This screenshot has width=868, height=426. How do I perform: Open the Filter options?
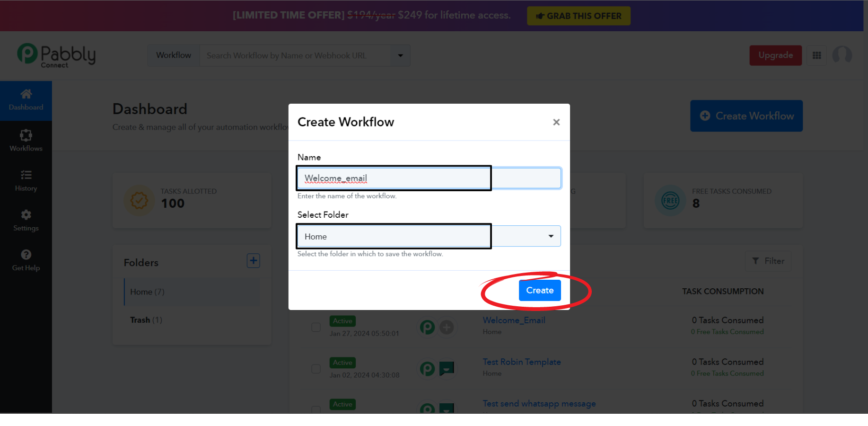(768, 261)
